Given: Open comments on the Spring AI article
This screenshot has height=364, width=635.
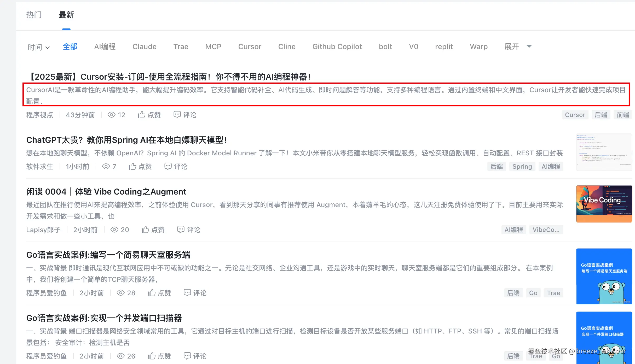Looking at the screenshot, I should (x=176, y=166).
